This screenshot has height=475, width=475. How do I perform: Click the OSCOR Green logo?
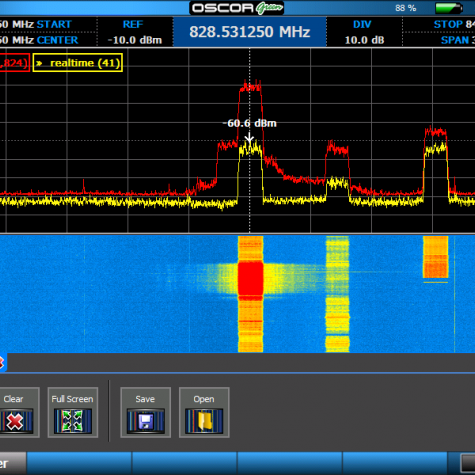237,8
